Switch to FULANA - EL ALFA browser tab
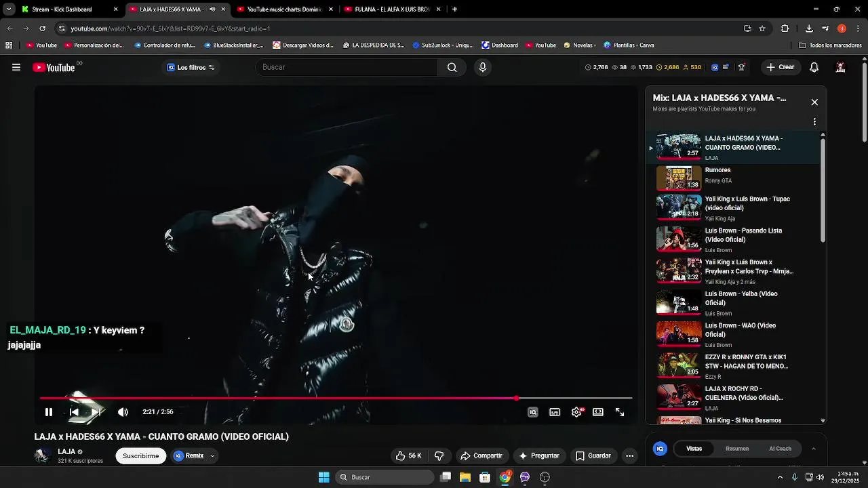The height and width of the screenshot is (488, 868). [x=393, y=9]
